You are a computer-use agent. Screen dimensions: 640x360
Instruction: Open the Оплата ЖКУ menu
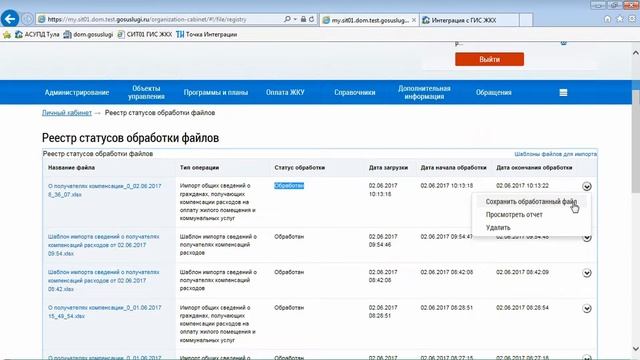click(285, 93)
